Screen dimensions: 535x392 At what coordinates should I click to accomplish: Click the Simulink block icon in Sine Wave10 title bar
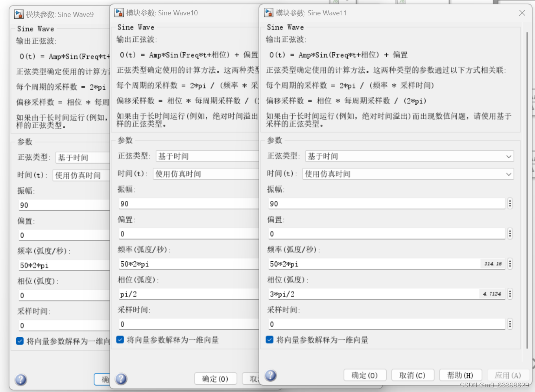click(119, 13)
